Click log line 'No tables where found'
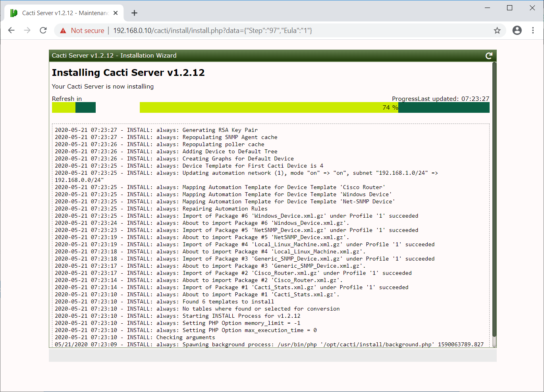The width and height of the screenshot is (544, 392). coord(197,309)
